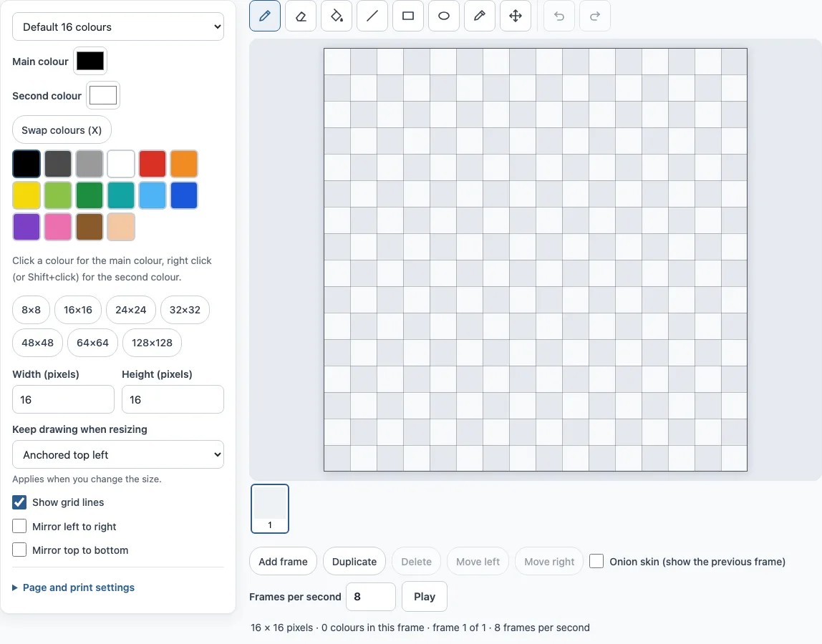The image size is (822, 644).
Task: Pick the dark blue palette colour
Action: pyautogui.click(x=183, y=195)
